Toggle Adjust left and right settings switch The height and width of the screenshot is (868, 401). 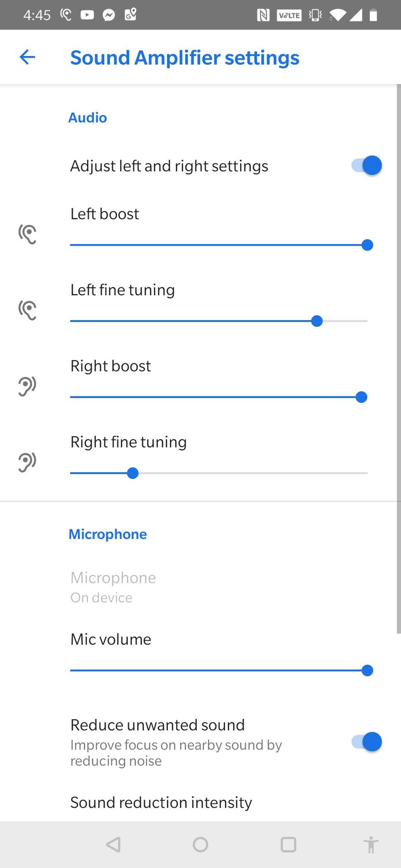[367, 165]
